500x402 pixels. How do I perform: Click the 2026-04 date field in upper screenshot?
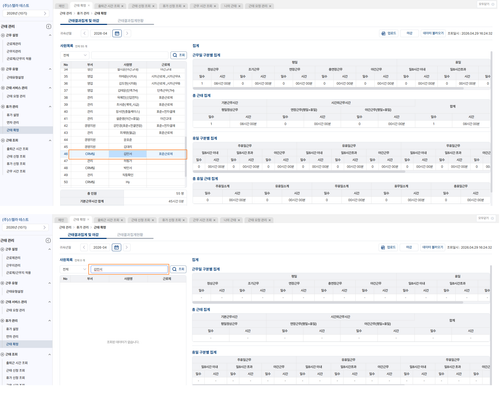click(100, 33)
